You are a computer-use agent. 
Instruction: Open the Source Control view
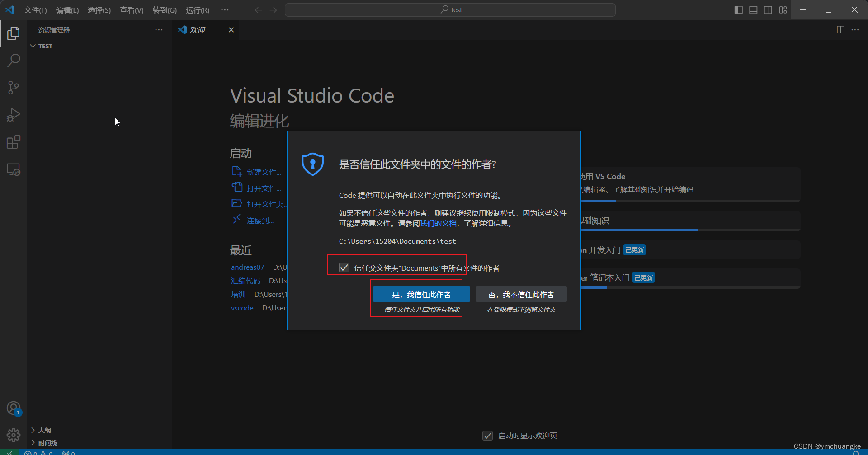(14, 88)
